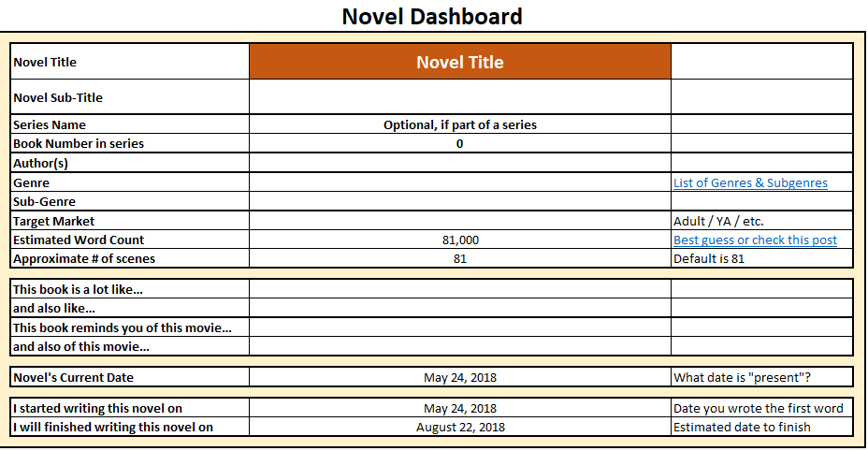Image resolution: width=868 pixels, height=451 pixels.
Task: Click the Best guess or check this post link
Action: pyautogui.click(x=755, y=240)
